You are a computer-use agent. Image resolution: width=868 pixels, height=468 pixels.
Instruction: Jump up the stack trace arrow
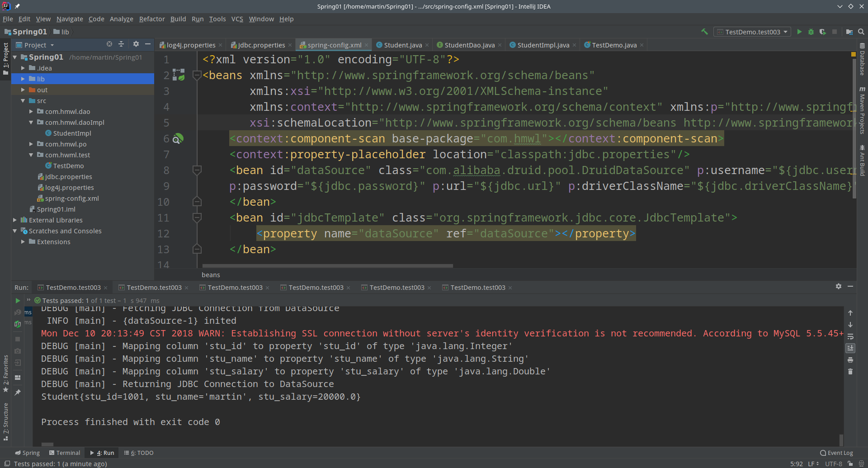point(850,313)
